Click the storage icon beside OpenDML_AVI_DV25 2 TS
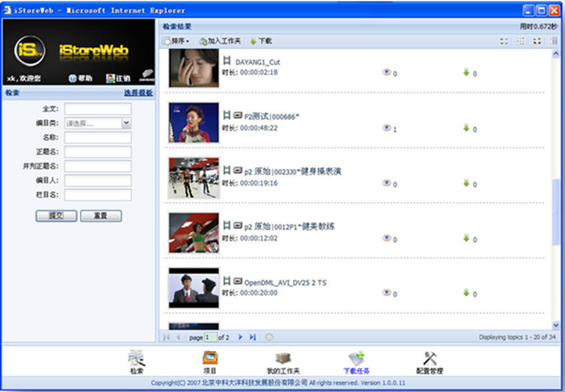 point(237,281)
